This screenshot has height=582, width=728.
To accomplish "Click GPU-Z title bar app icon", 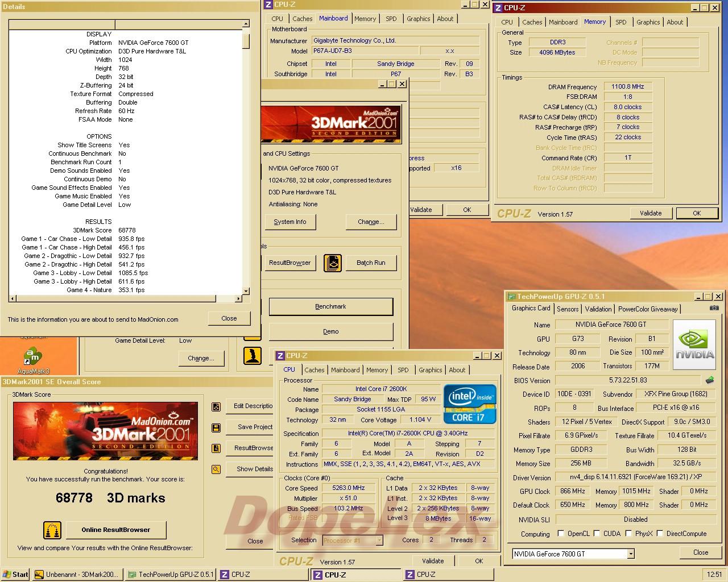I will tap(511, 297).
